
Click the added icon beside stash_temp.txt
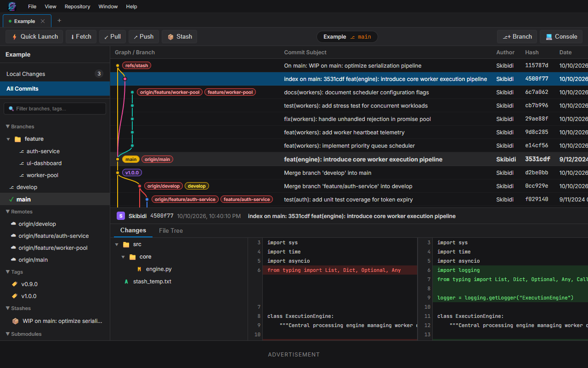coord(126,282)
